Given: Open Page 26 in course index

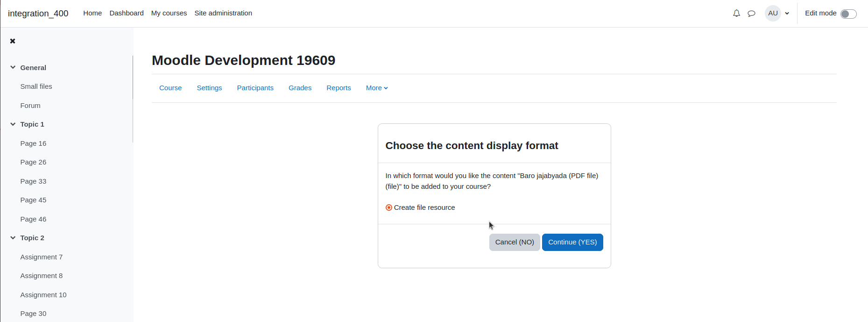Looking at the screenshot, I should 33,162.
